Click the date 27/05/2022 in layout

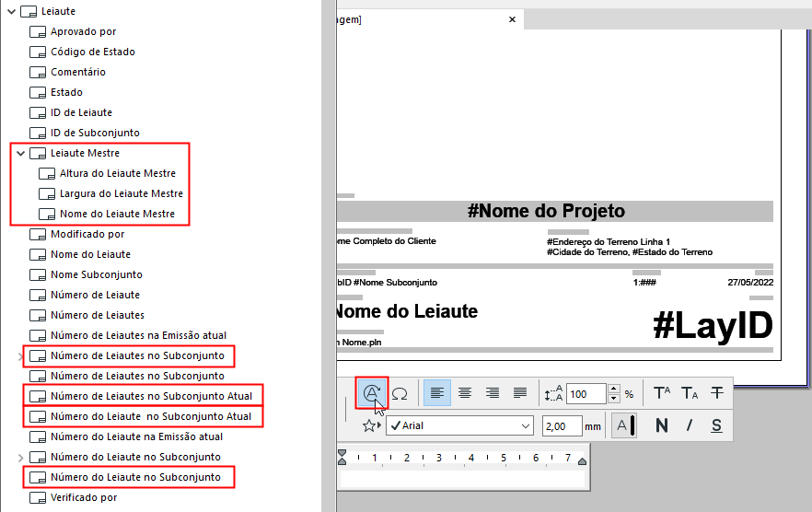tap(750, 283)
